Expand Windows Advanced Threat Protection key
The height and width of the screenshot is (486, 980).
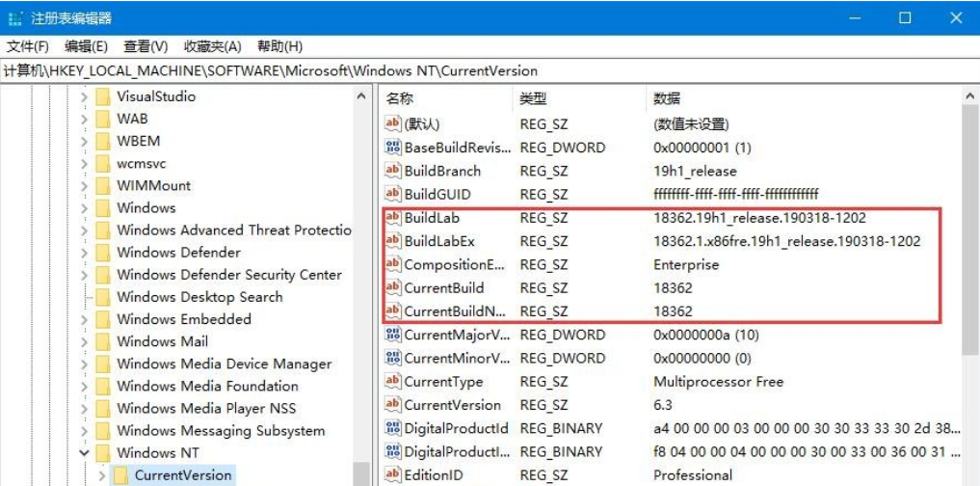(85, 230)
